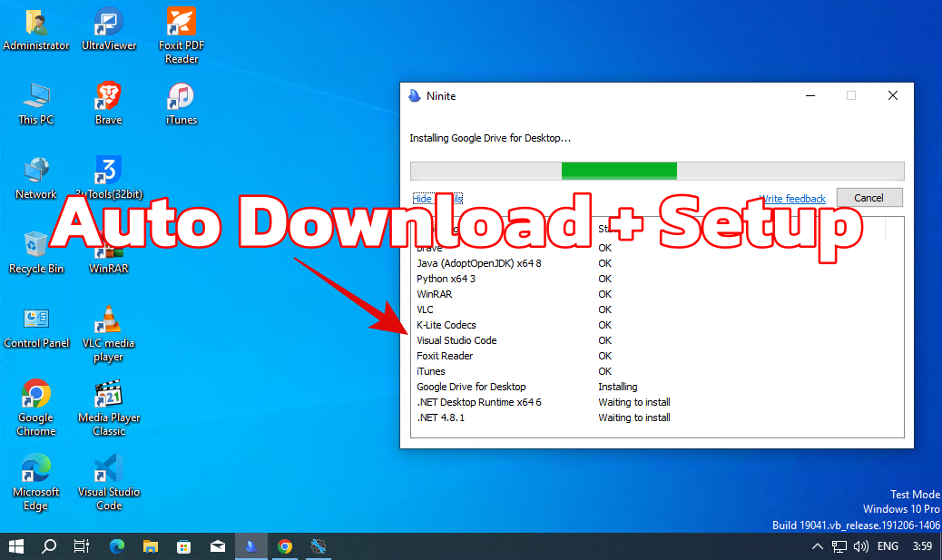Open Chrome from the taskbar
Viewport: 942px width, 560px height.
[x=285, y=546]
